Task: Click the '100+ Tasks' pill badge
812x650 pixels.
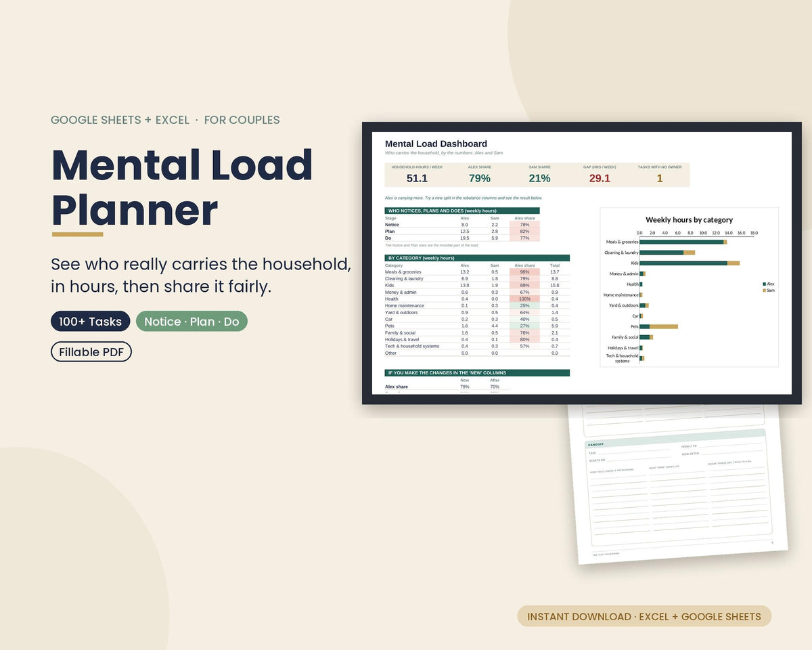Action: (x=91, y=321)
